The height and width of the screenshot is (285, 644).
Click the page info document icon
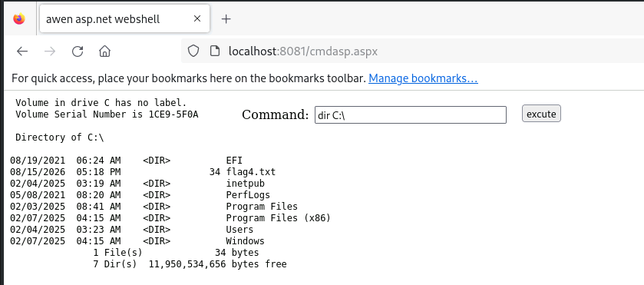(x=214, y=51)
